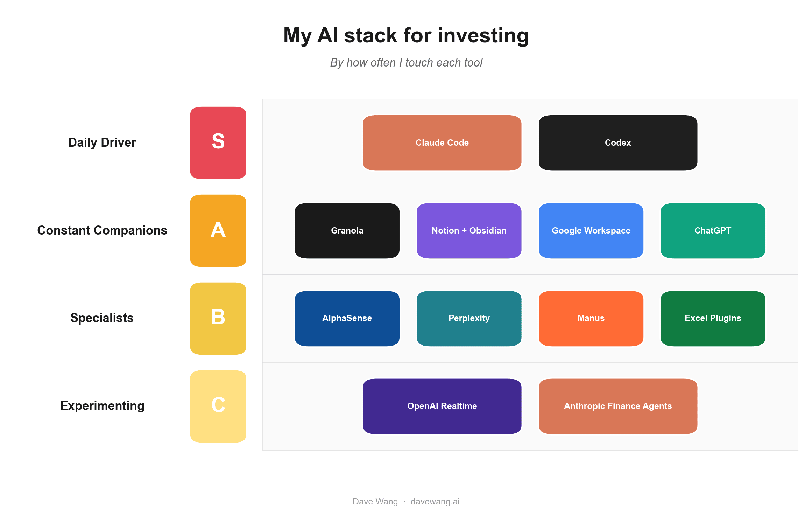Screen dimensions: 812x529
Task: Click the Anthropic Finance Agents tile
Action: click(x=618, y=406)
